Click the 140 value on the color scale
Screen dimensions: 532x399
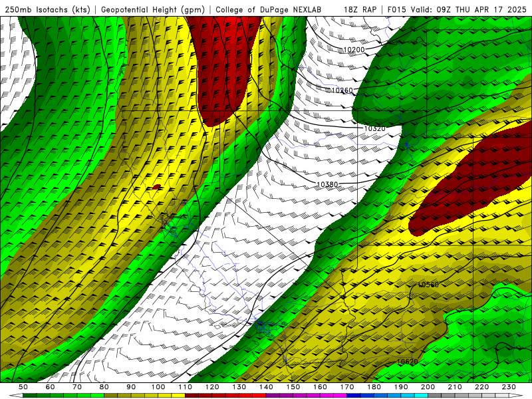pos(267,387)
